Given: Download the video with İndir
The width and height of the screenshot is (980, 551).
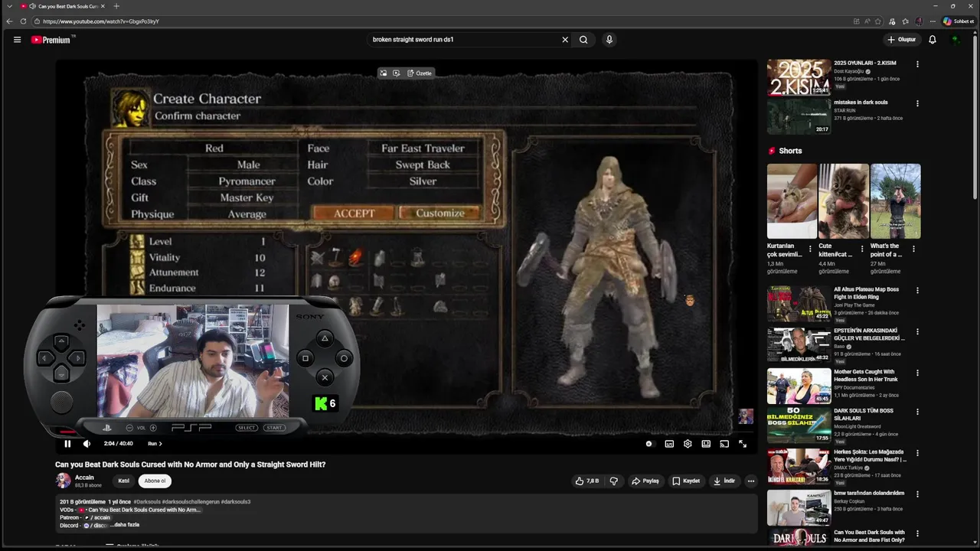Looking at the screenshot, I should coord(724,481).
